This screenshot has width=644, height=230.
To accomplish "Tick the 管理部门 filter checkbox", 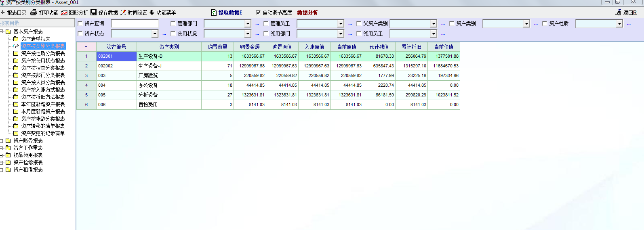I will pyautogui.click(x=173, y=24).
